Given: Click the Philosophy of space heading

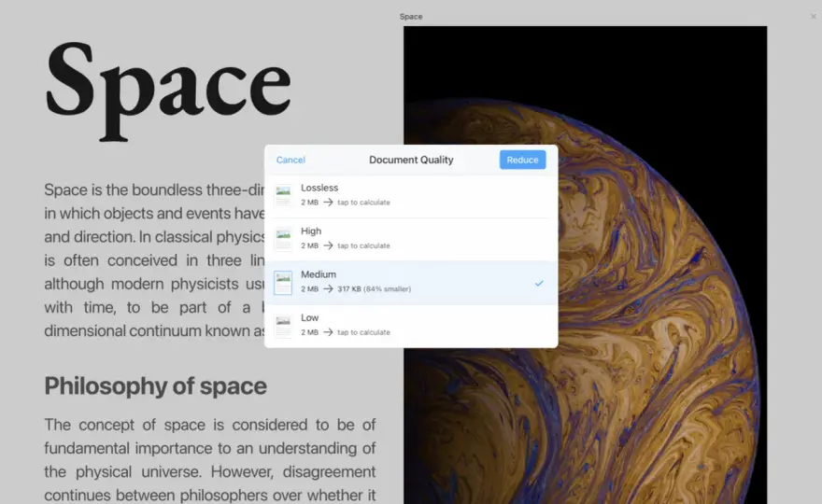Looking at the screenshot, I should click(x=155, y=386).
